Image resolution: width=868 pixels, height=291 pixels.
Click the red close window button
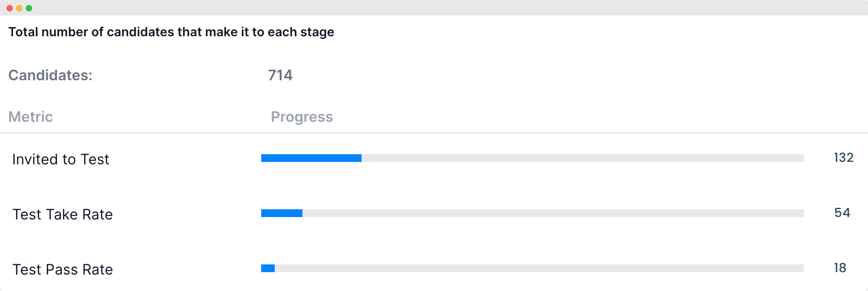point(10,8)
